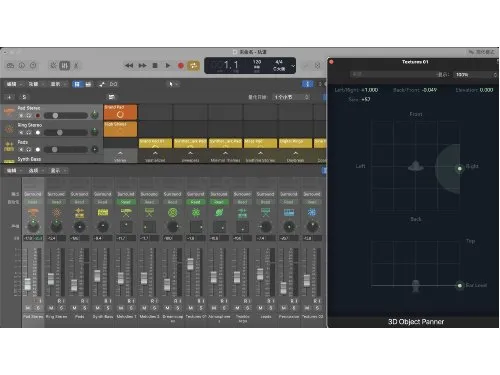
Task: Click the blue Percussion channel icon
Action: point(289,212)
